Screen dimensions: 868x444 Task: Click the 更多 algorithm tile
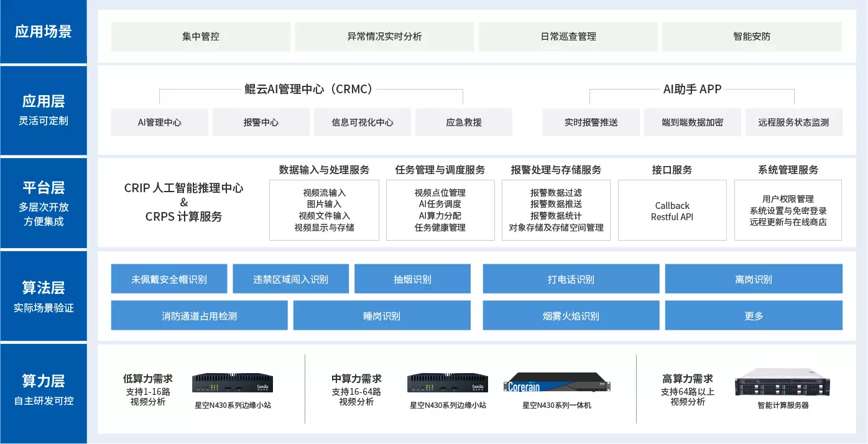tap(754, 315)
